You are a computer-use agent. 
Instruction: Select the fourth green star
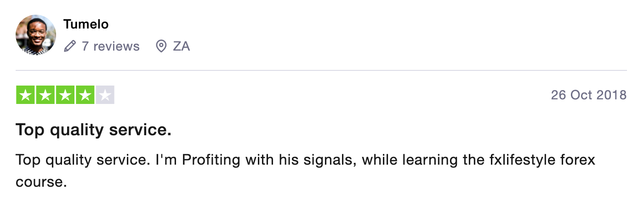85,95
